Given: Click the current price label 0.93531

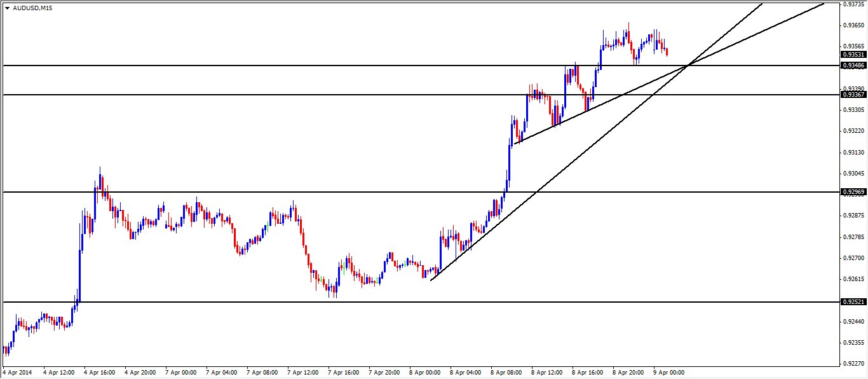Looking at the screenshot, I should click(853, 55).
